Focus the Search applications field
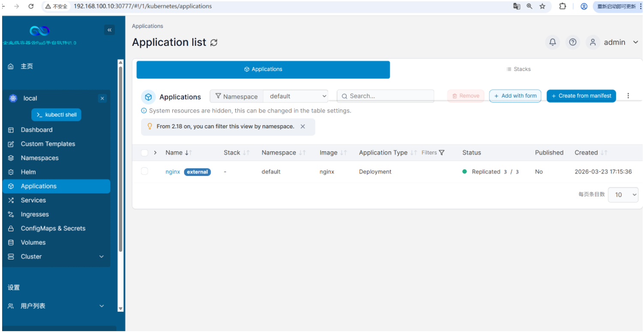This screenshot has width=644, height=332. click(385, 96)
